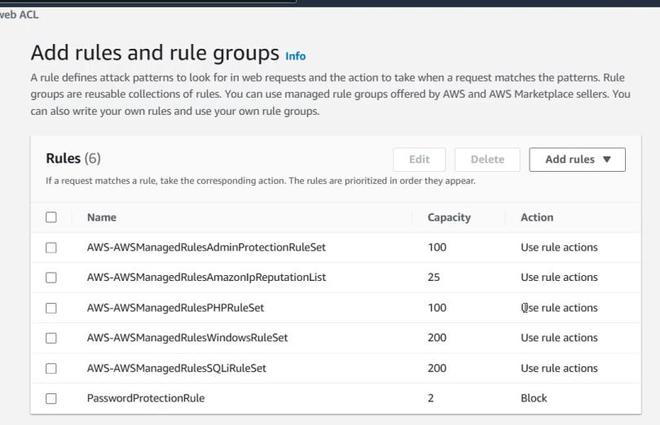660x425 pixels.
Task: Click rule name AWS-AWSManagedRulesAdminProtectionRuleSet
Action: [206, 247]
